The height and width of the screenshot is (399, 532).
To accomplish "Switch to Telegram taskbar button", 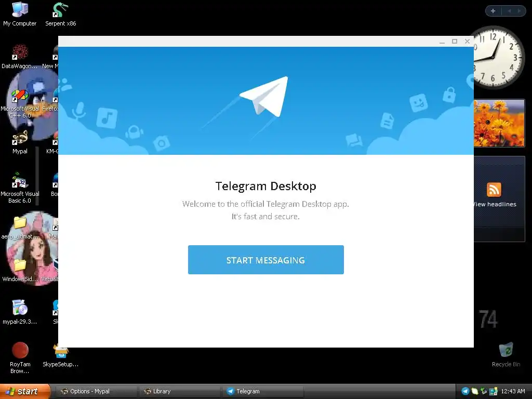I will pyautogui.click(x=263, y=391).
